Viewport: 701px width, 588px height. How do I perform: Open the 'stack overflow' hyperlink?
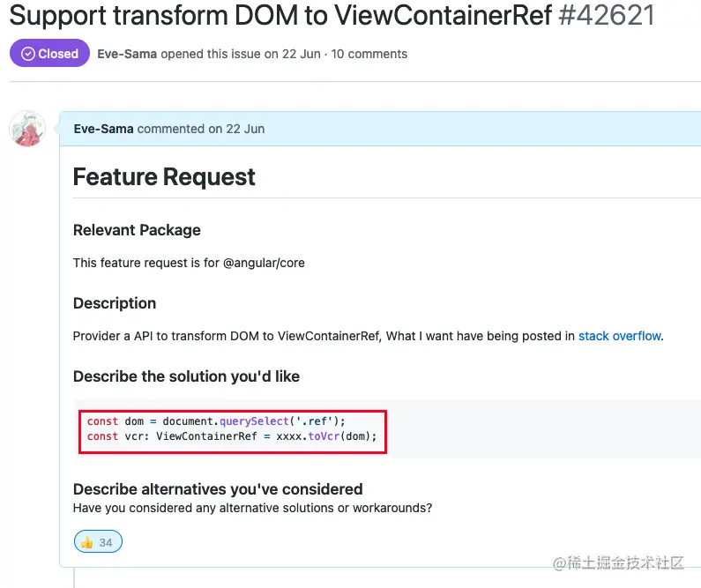coord(620,336)
